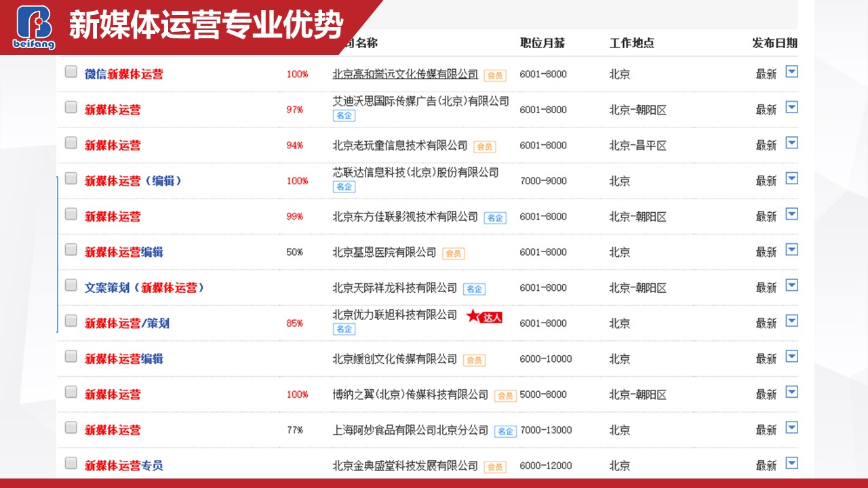Check box for 北京老玩童信息技术 row

(x=71, y=142)
